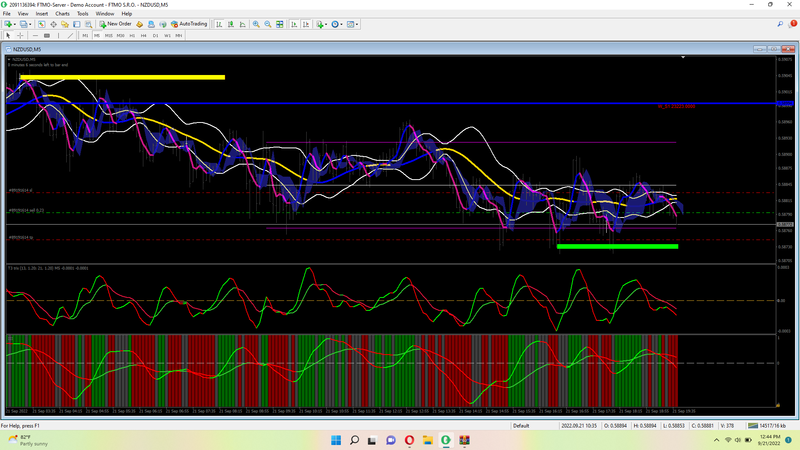Open the weather widget in the taskbar
800x450 pixels.
[x=30, y=441]
